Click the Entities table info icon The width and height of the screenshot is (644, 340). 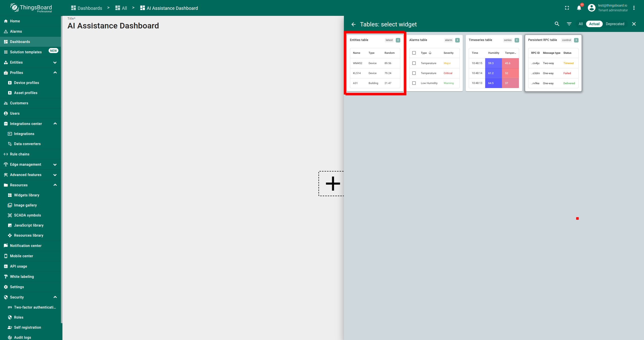pos(398,40)
